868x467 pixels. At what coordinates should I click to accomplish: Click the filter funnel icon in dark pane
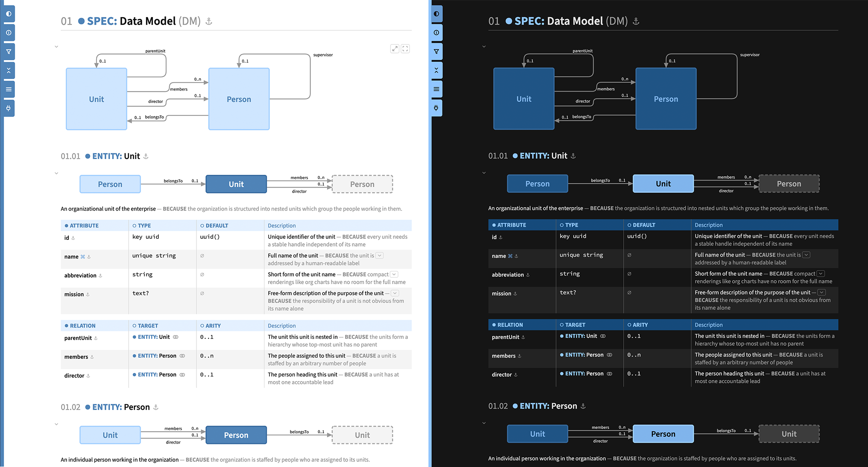coord(436,52)
